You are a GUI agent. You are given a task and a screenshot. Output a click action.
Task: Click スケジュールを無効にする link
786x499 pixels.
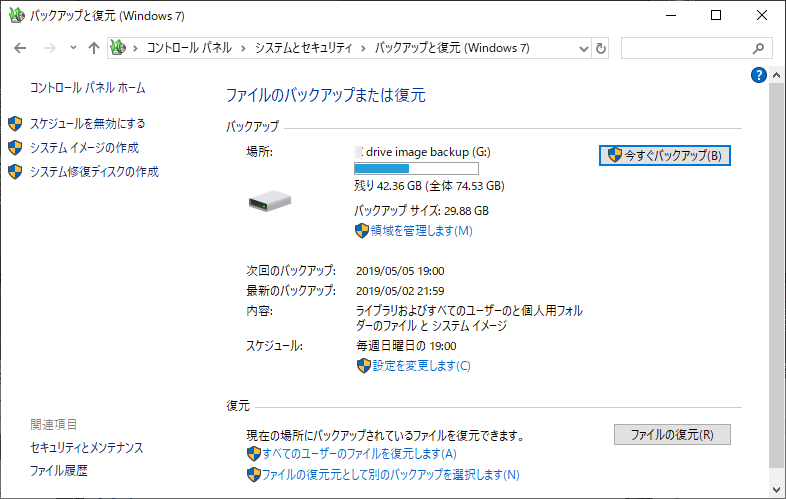pos(88,123)
